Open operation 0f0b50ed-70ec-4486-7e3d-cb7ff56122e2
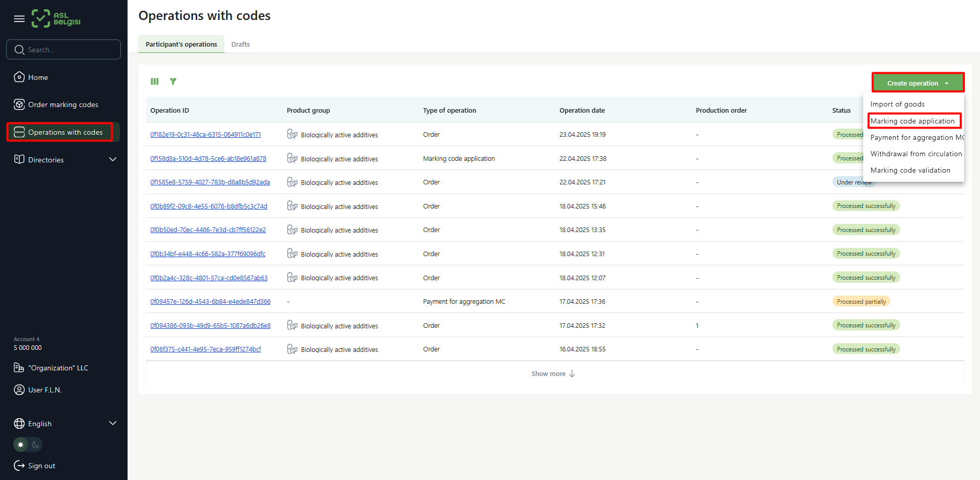This screenshot has width=980, height=480. 208,230
